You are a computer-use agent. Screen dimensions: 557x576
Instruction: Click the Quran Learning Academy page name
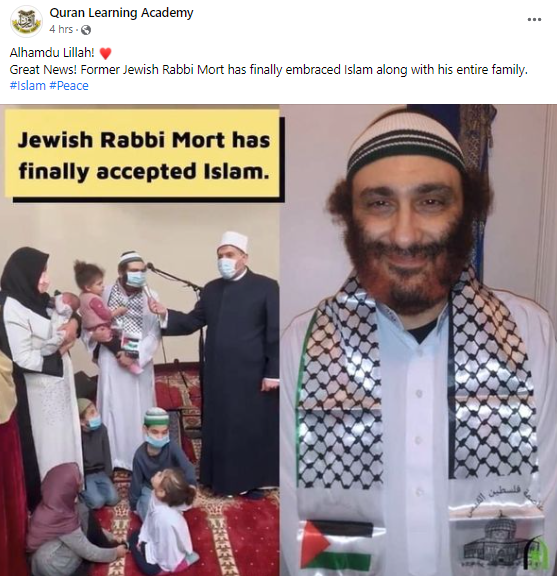[x=121, y=13]
